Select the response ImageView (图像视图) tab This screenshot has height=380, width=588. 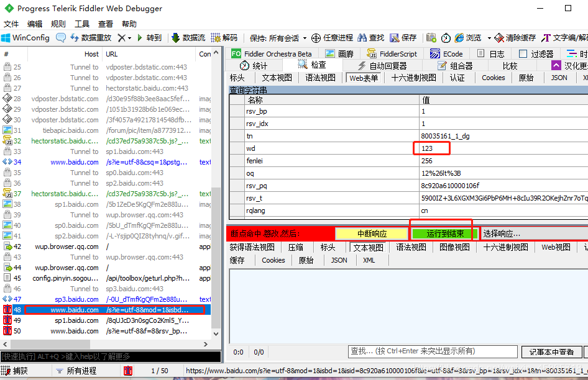454,247
